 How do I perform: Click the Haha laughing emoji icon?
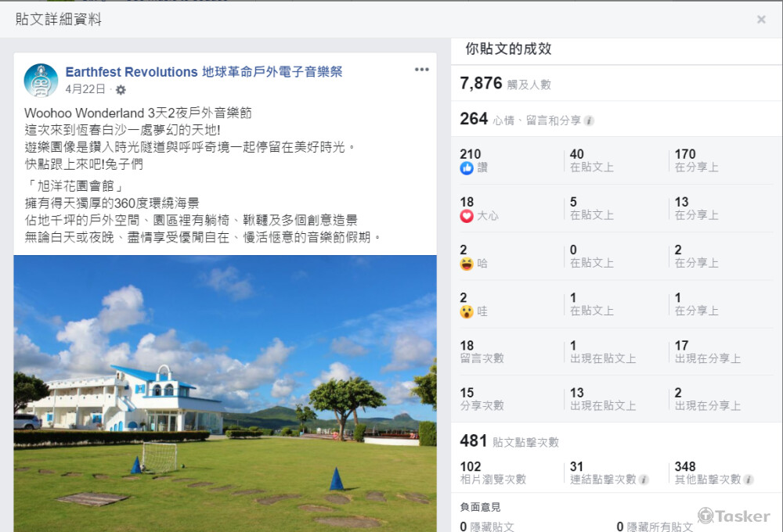tap(467, 264)
